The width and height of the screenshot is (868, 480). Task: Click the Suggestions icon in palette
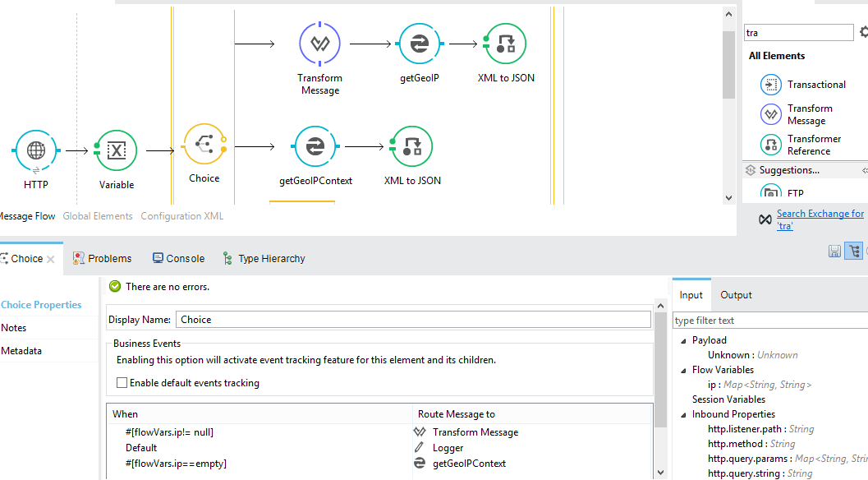(751, 170)
